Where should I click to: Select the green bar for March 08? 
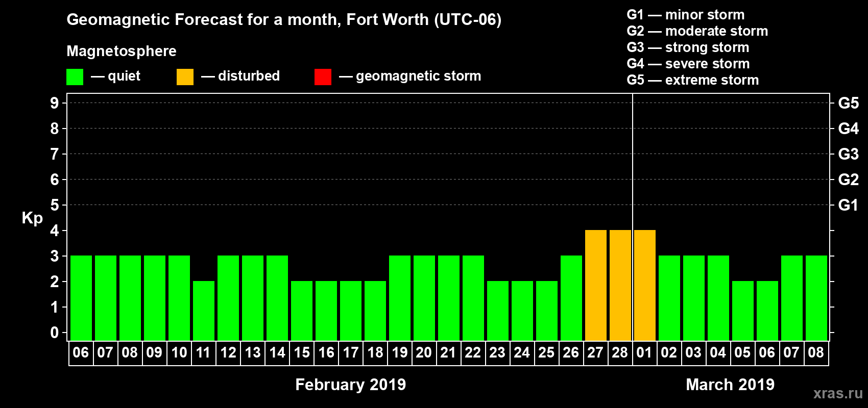coord(816,298)
